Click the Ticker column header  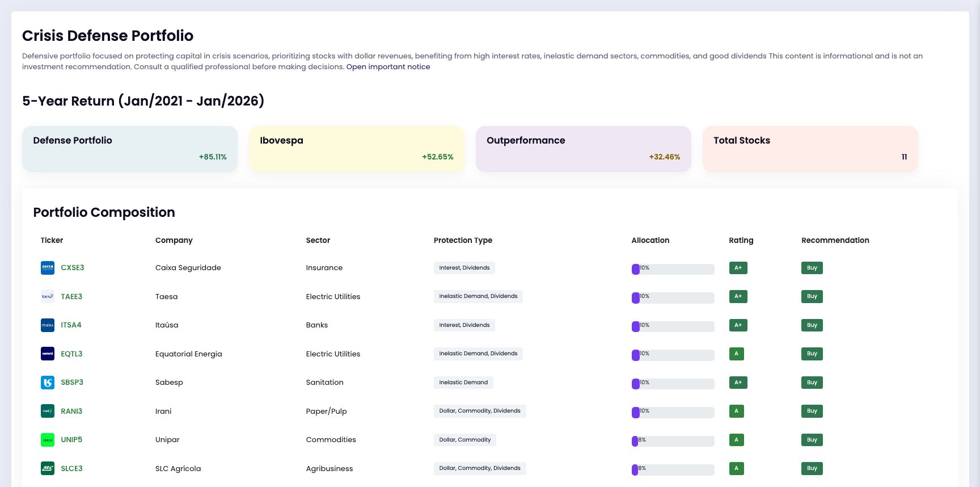pyautogui.click(x=52, y=241)
